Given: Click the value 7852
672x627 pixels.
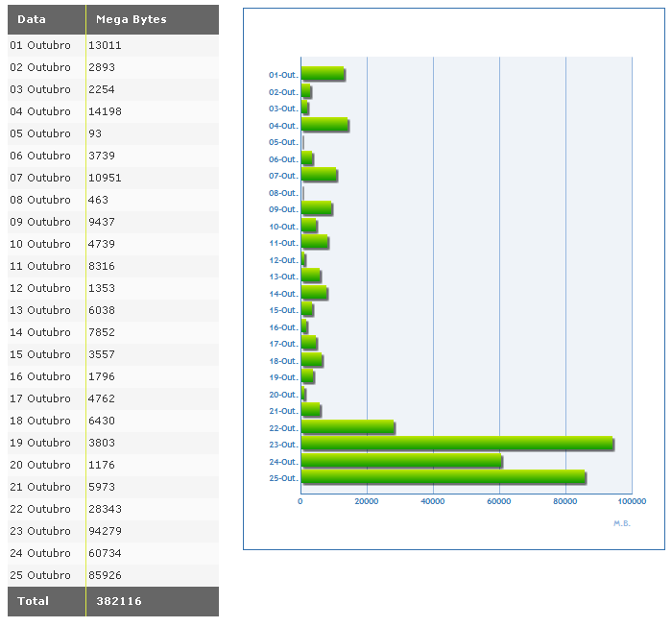Looking at the screenshot, I should [102, 332].
